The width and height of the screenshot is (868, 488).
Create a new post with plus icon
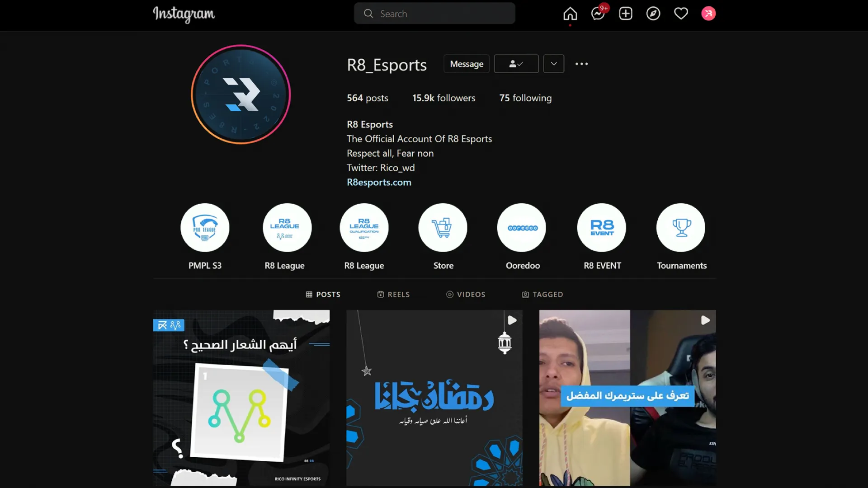point(626,14)
